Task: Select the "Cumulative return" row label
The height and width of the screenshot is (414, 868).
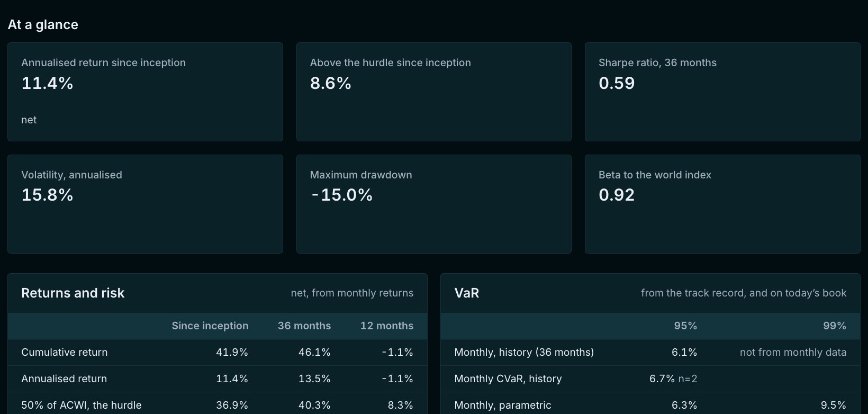Action: 64,353
